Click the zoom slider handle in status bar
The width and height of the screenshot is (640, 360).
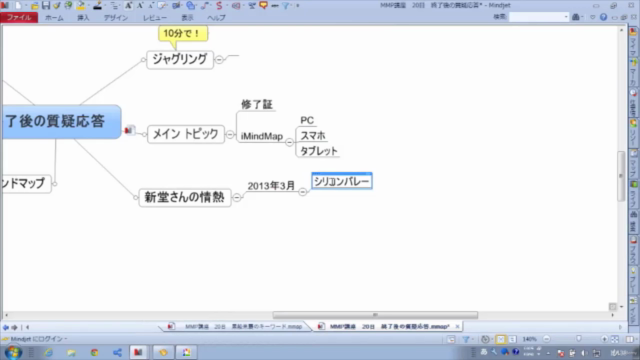[x=579, y=339]
